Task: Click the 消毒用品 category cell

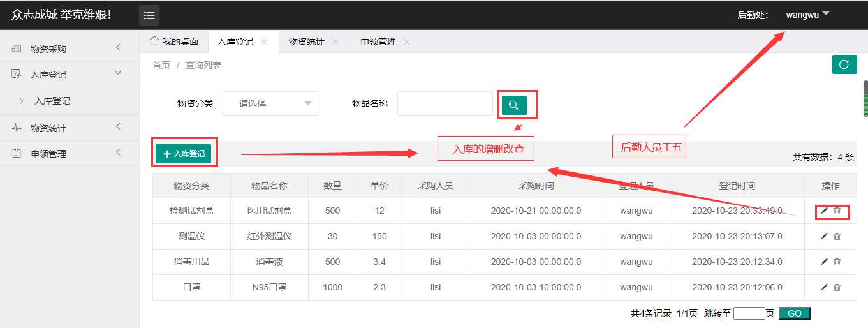Action: tap(191, 262)
